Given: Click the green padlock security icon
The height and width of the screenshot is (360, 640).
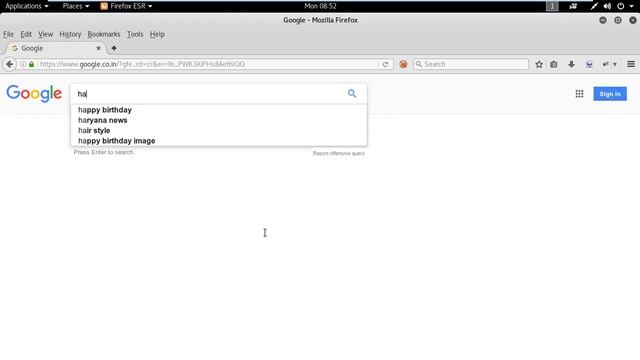Looking at the screenshot, I should point(31,64).
